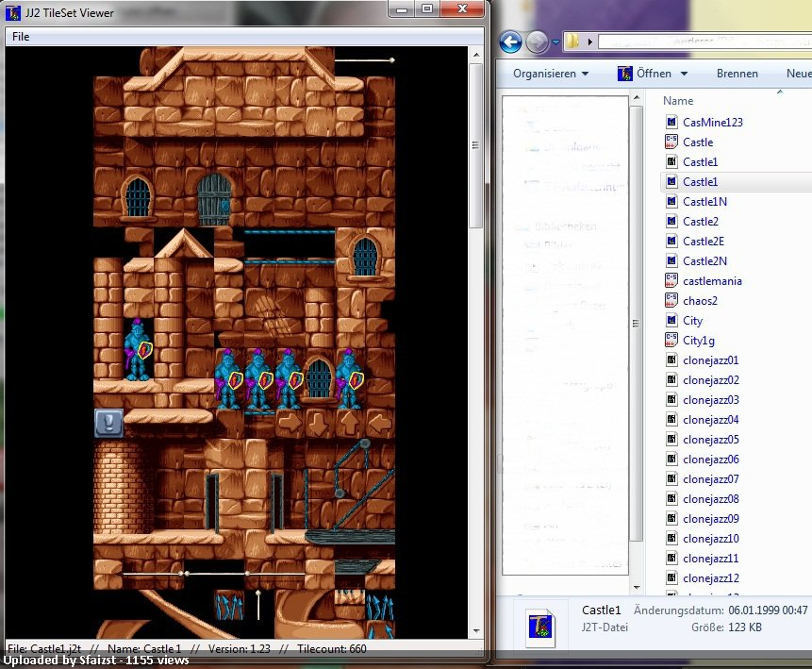Image resolution: width=812 pixels, height=669 pixels.
Task: Click the Brennen toolbar button
Action: pyautogui.click(x=737, y=74)
